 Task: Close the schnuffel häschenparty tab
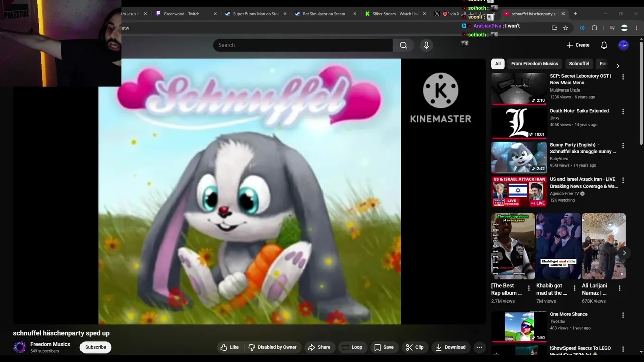click(x=563, y=14)
